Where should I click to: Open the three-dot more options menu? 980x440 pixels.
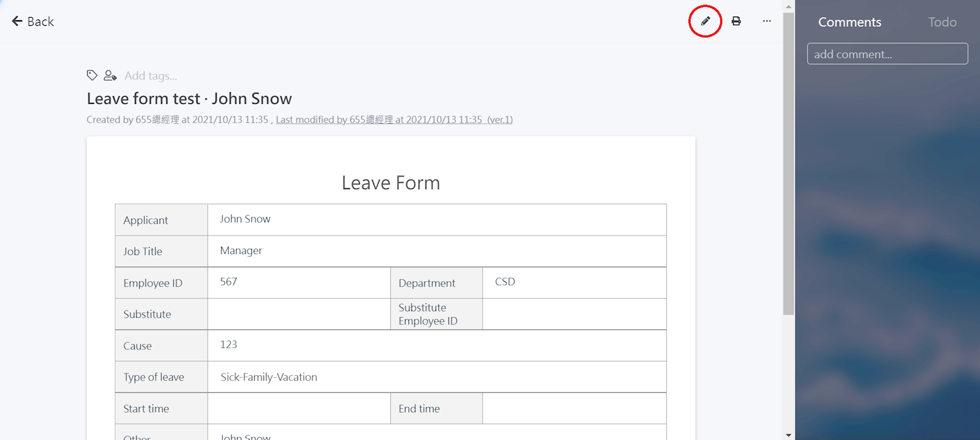click(767, 21)
